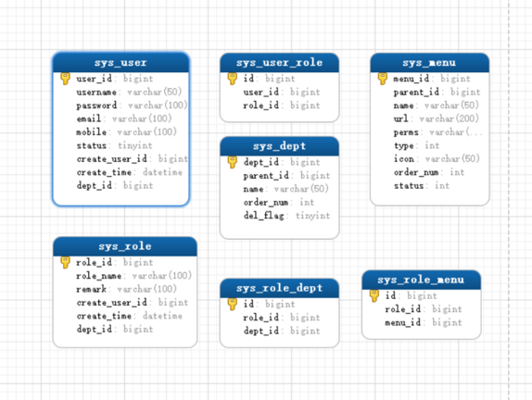
Task: Click the role_name column in sys_role
Action: tap(134, 276)
